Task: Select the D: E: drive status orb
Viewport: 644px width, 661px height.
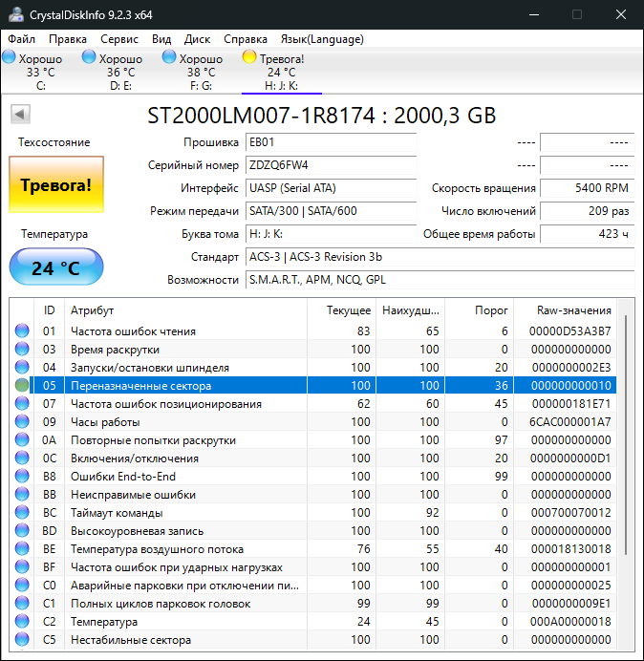Action: click(x=89, y=58)
